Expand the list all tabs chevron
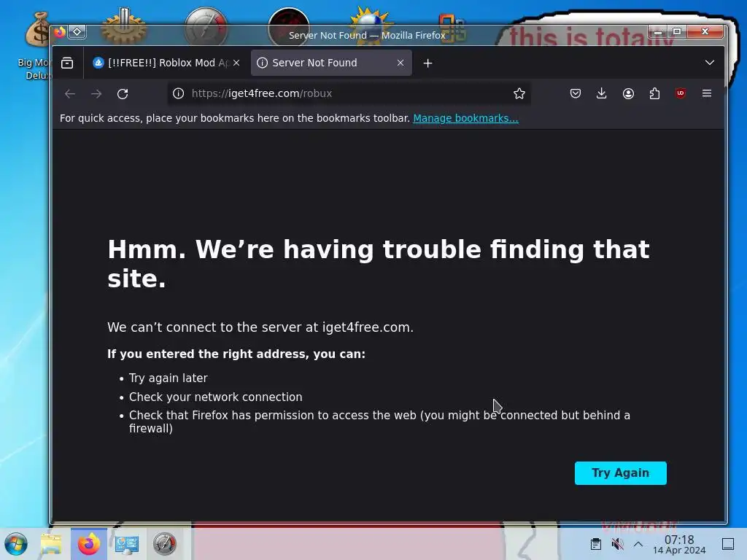The width and height of the screenshot is (747, 560). (x=709, y=63)
